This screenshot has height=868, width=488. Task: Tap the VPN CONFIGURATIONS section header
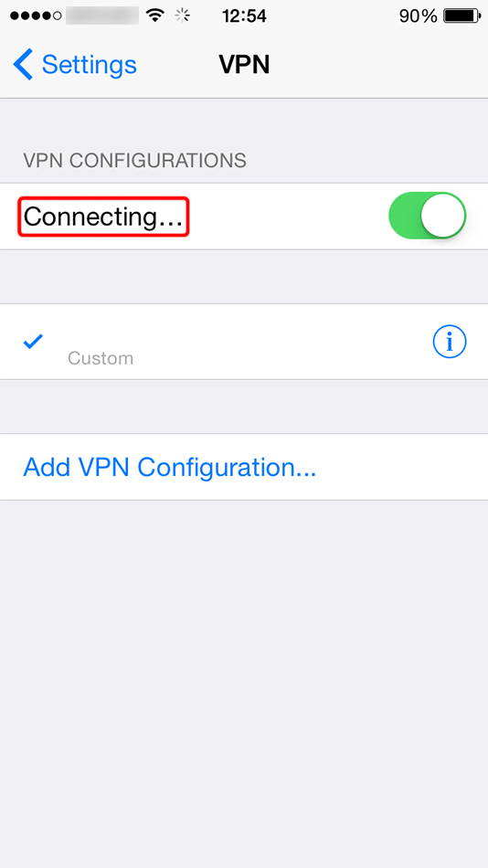(x=134, y=161)
